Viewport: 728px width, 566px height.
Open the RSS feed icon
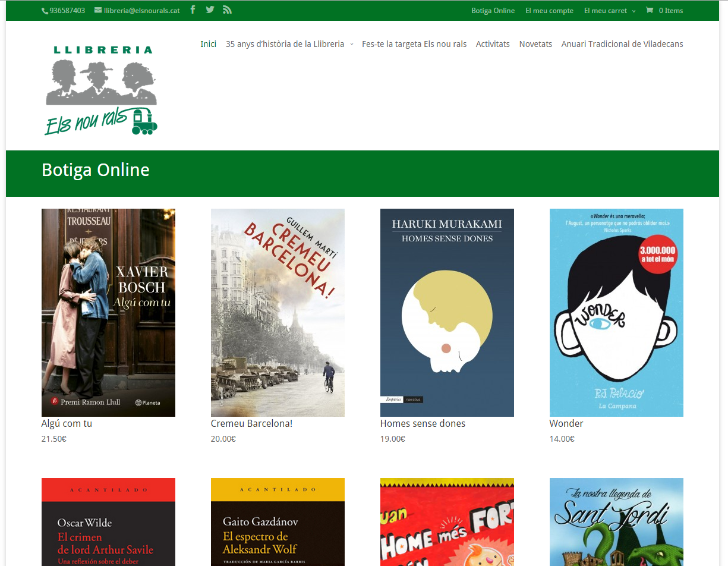coord(227,10)
